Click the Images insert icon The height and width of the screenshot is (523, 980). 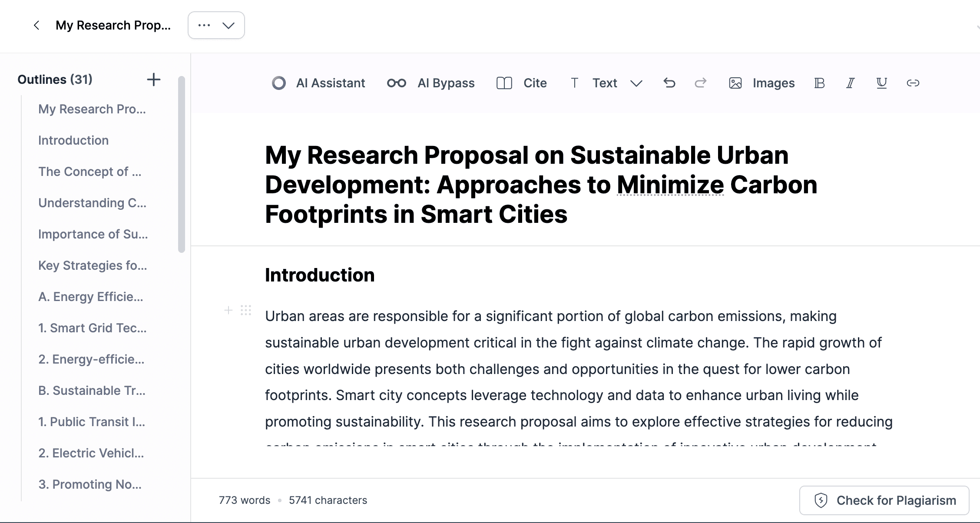761,83
